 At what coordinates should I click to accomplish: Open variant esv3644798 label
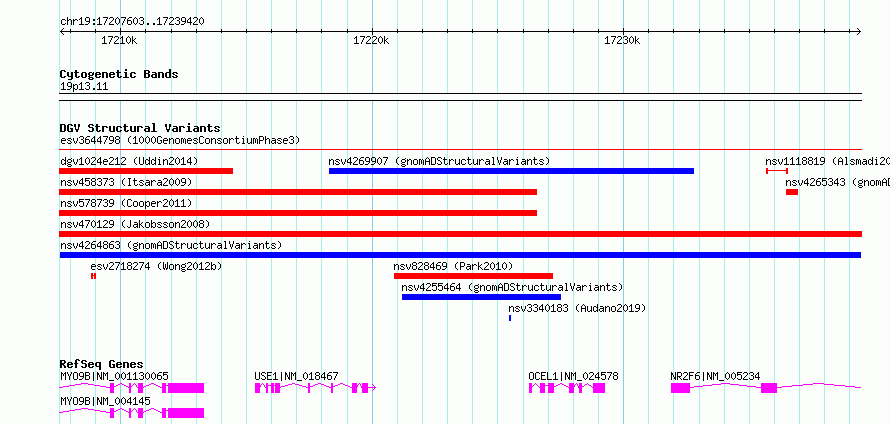[180, 140]
